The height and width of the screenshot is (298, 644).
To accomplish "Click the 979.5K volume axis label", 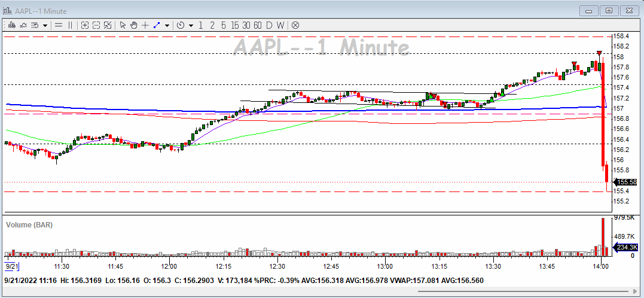I will tap(624, 217).
